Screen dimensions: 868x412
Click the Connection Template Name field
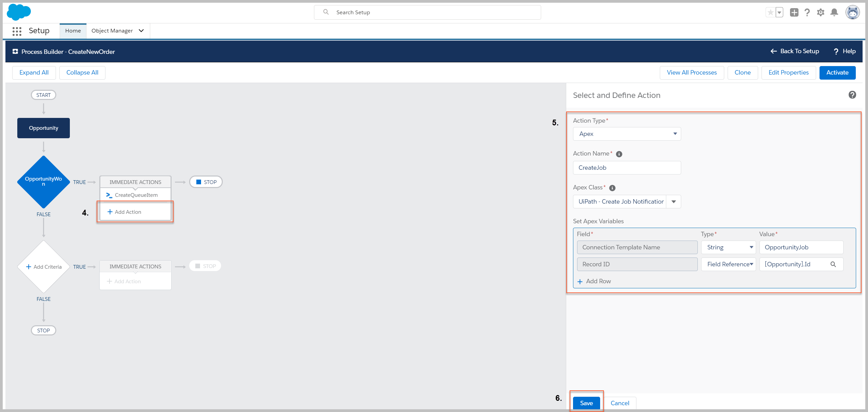637,247
